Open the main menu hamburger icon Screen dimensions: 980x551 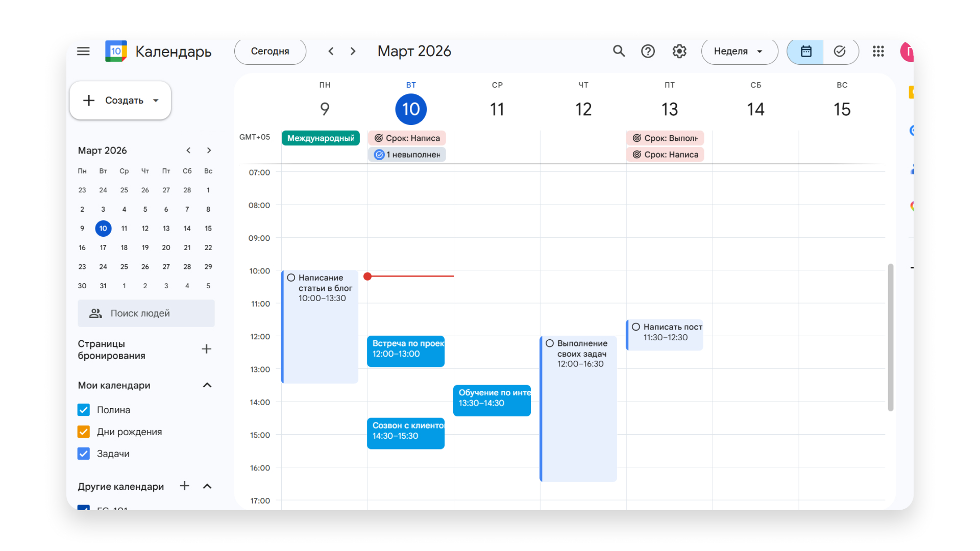click(x=83, y=51)
